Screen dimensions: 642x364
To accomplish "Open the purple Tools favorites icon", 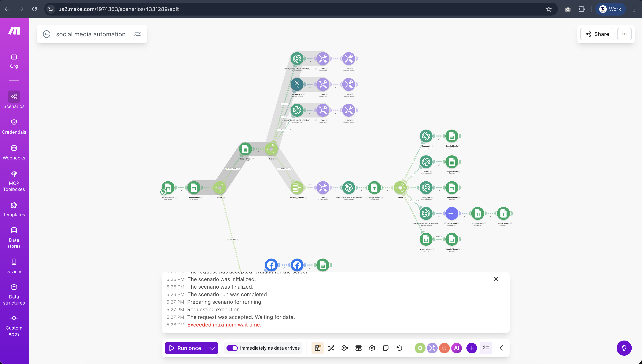I will click(432, 348).
